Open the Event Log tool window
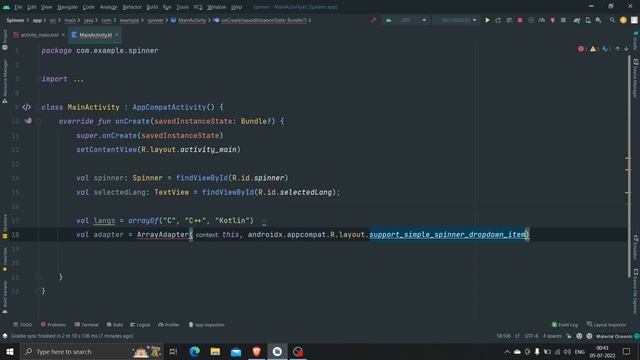 tap(565, 324)
